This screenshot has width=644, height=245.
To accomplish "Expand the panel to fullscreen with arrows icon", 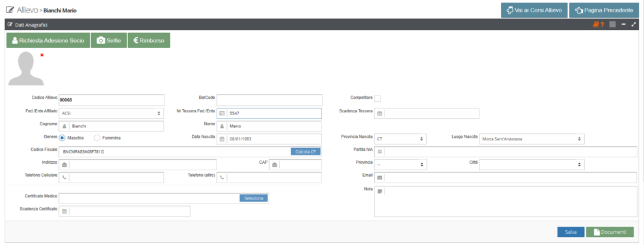I will click(x=634, y=25).
